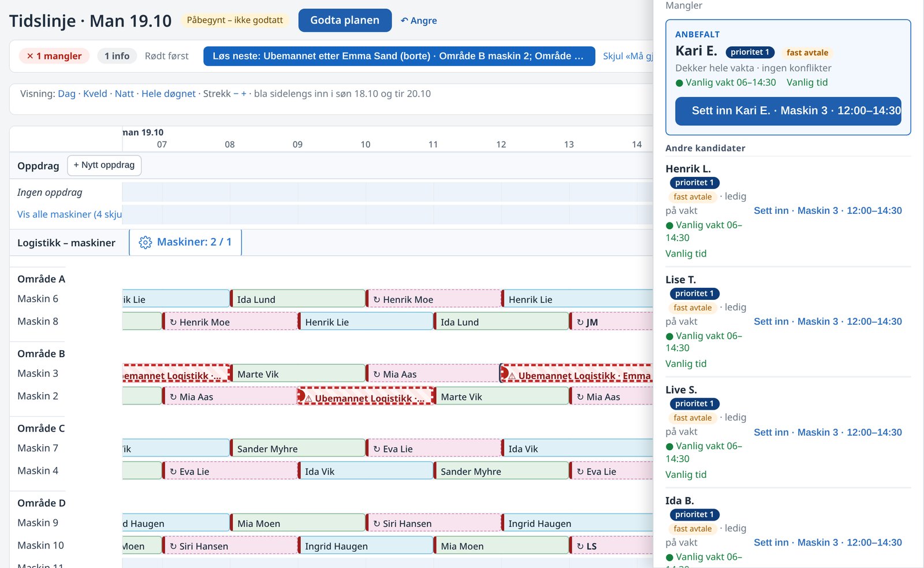The height and width of the screenshot is (568, 924).
Task: Click Kari E. fast avtale badge
Action: pos(807,53)
